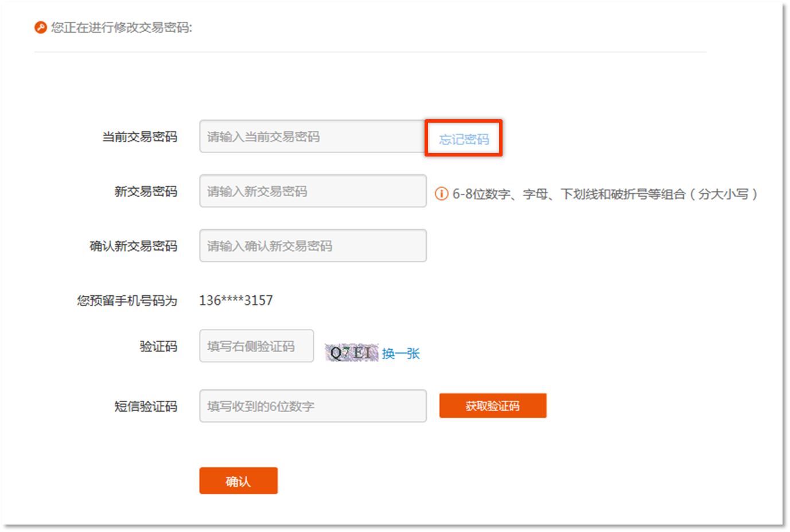Click the masked phone number 136****3157

coord(236,300)
